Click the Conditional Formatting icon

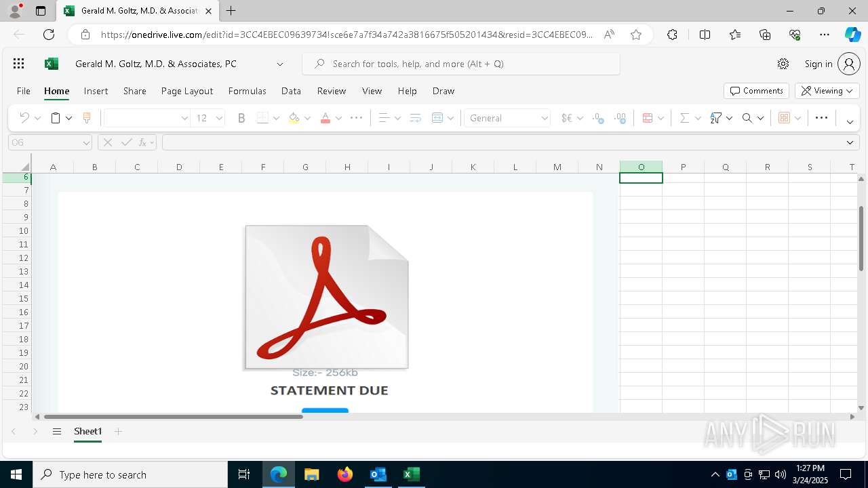pyautogui.click(x=648, y=118)
